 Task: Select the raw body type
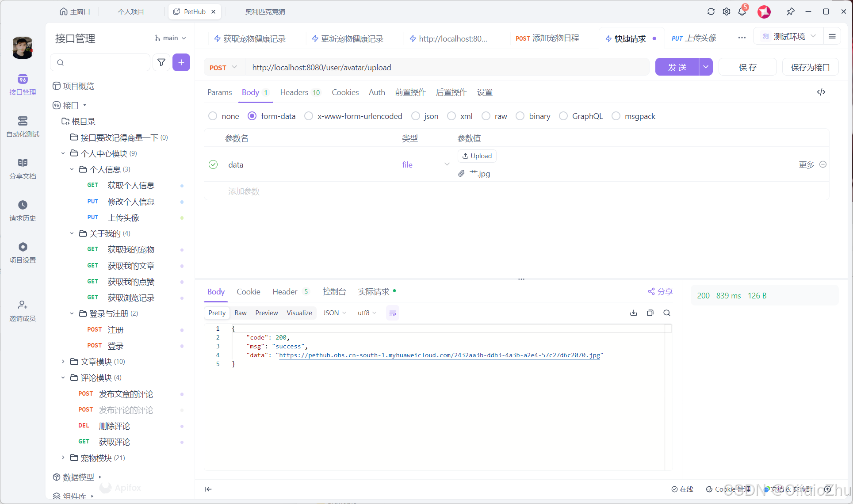[x=486, y=116]
